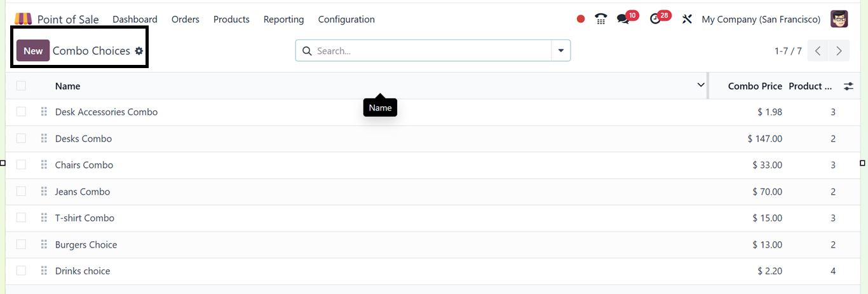Viewport: 868px width, 294px height.
Task: Open the activities clock icon
Action: tap(656, 19)
